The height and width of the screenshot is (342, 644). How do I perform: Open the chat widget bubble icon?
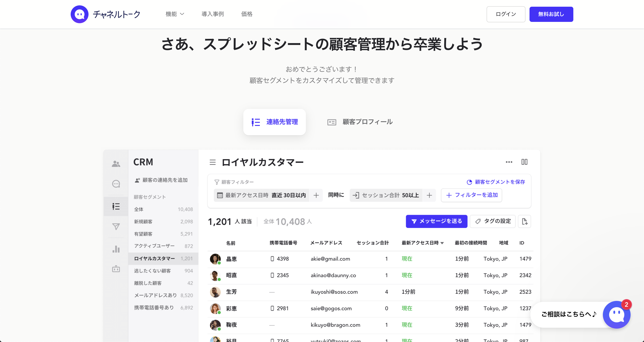616,315
